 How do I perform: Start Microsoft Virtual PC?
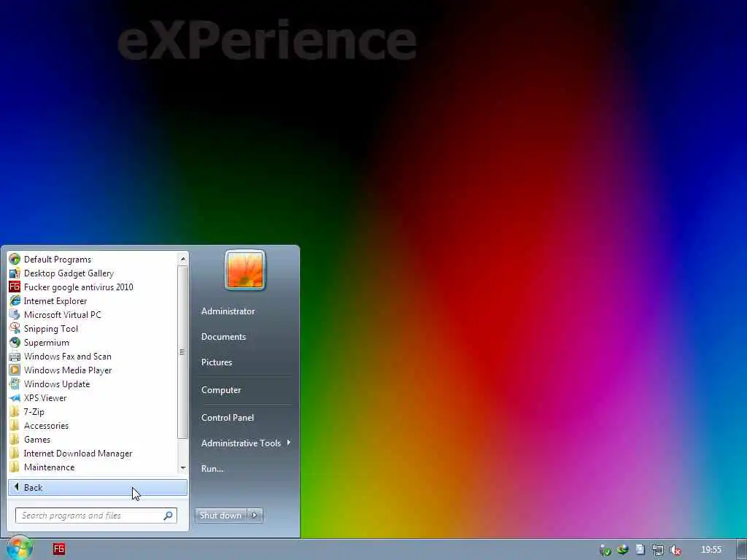pos(93,315)
